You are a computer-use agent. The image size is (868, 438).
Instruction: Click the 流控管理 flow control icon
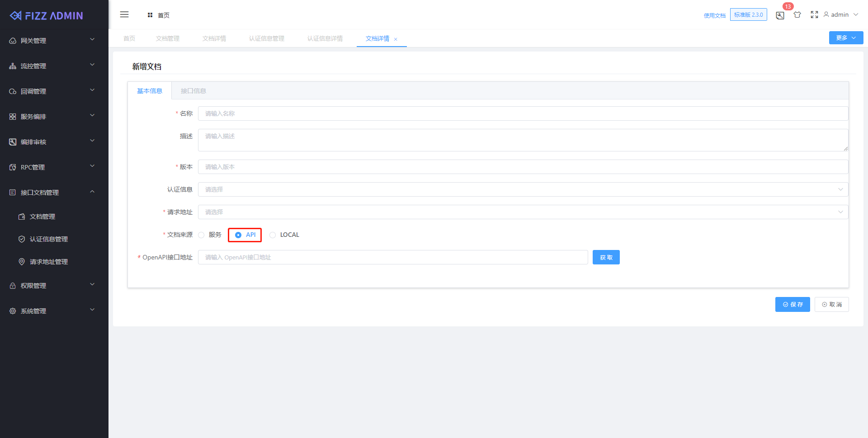point(12,66)
